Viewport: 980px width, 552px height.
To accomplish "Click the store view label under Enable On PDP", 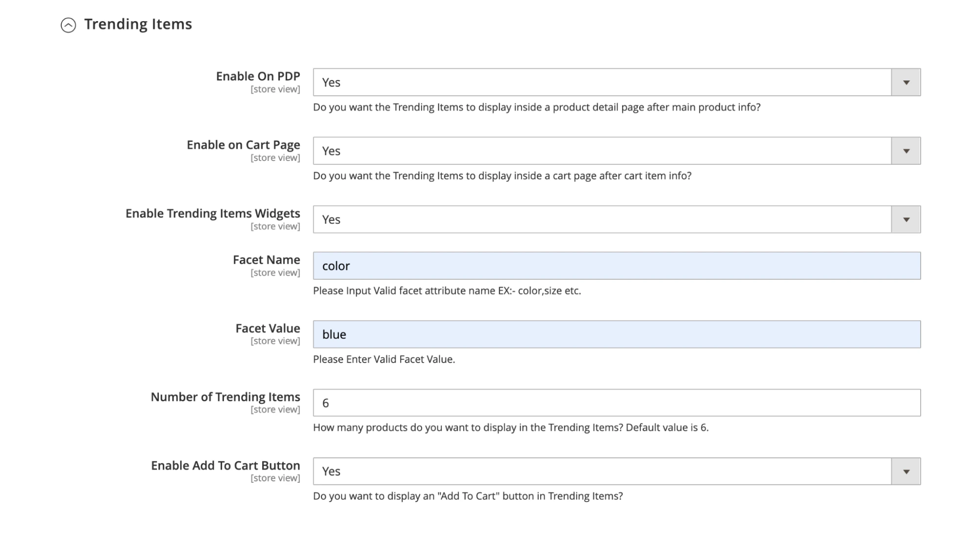I will pos(276,89).
